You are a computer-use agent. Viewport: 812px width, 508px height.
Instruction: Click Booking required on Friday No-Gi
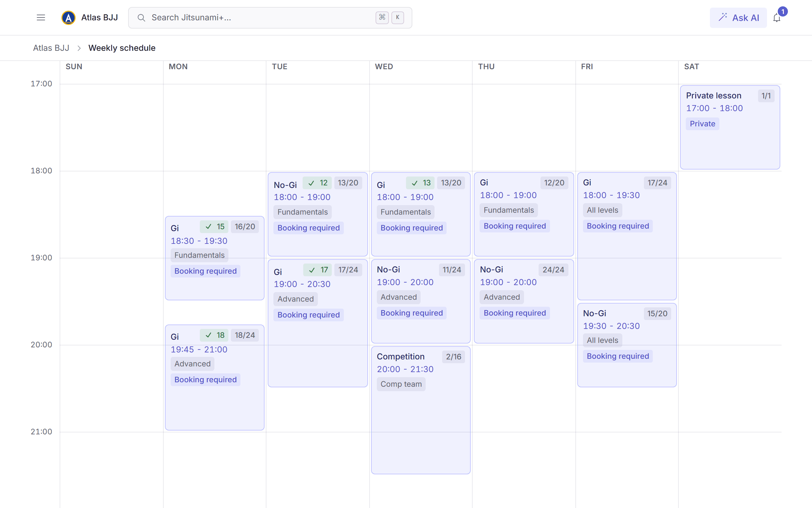(x=618, y=356)
